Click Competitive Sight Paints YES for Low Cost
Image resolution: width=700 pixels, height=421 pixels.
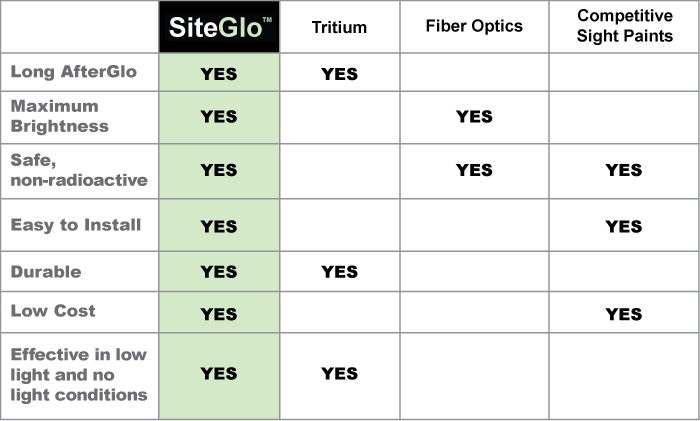pos(624,314)
